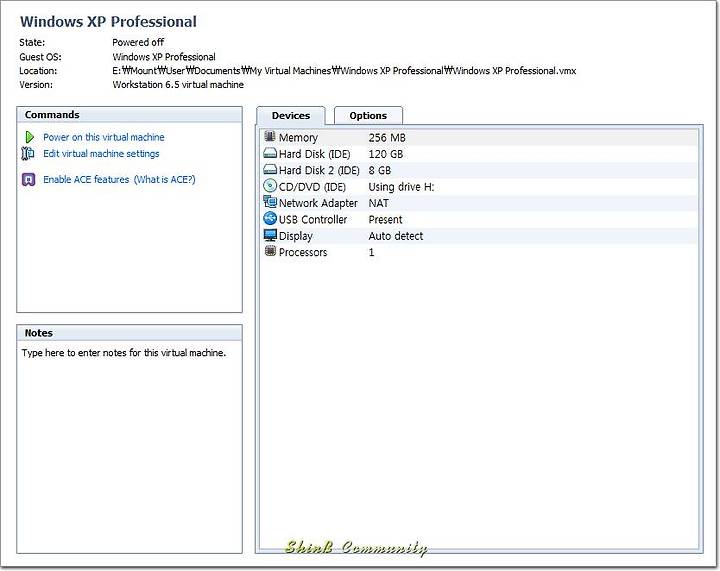Screen dimensions: 720x571
Task: Select the Auto detect display value
Action: pos(396,236)
